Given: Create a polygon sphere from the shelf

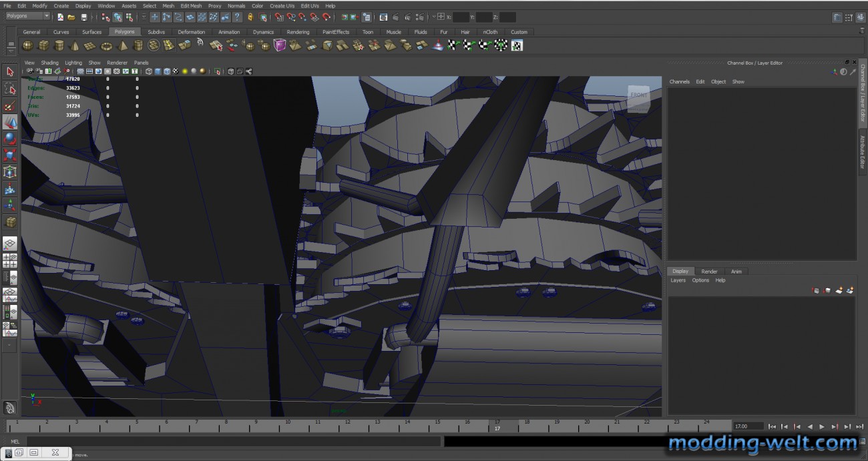Looking at the screenshot, I should (x=28, y=45).
